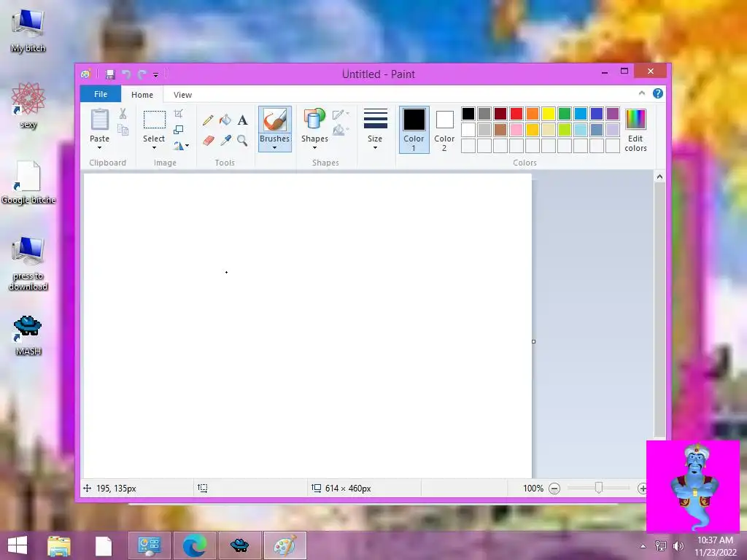Screen dimensions: 747x560
Task: Click the Undo arrow in title bar
Action: 126,74
